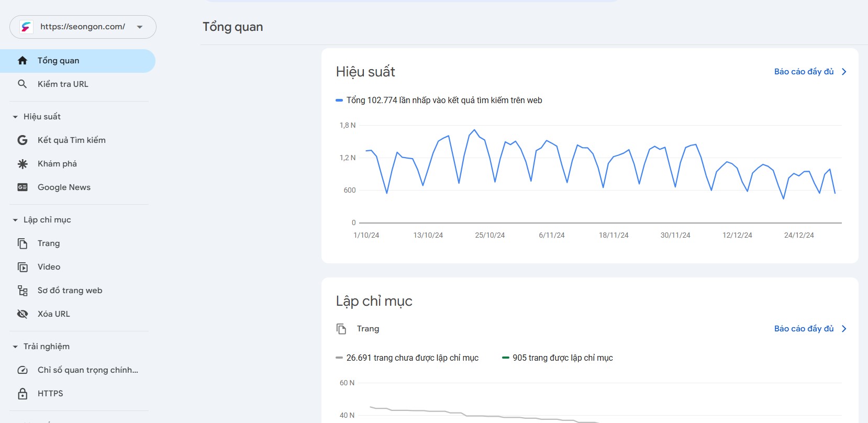Click the 60 N indexing axis label
This screenshot has height=423, width=868.
347,383
